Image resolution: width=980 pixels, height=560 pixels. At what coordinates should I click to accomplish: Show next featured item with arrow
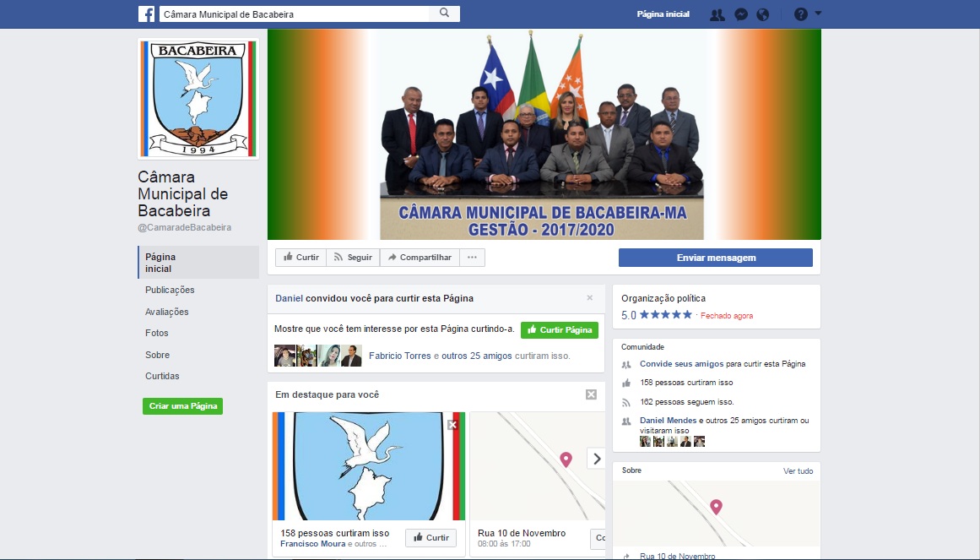[x=597, y=459]
